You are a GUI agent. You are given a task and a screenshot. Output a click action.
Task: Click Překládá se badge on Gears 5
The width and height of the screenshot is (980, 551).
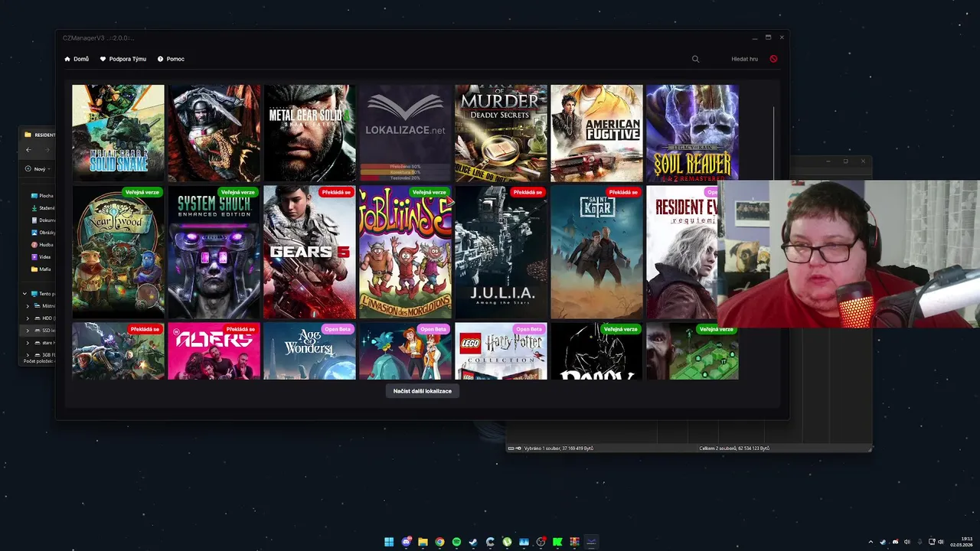(x=336, y=192)
